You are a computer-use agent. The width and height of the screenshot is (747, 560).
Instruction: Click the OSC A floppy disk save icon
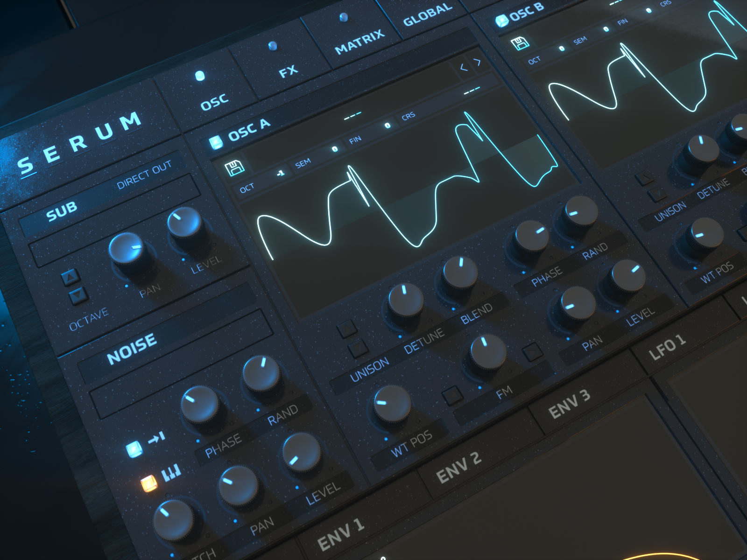click(235, 168)
